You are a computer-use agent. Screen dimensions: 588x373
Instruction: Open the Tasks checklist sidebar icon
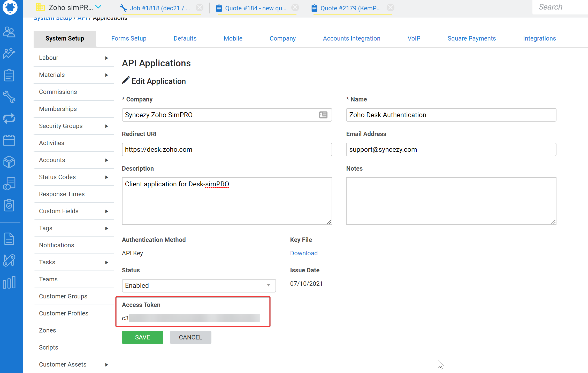[x=9, y=205]
